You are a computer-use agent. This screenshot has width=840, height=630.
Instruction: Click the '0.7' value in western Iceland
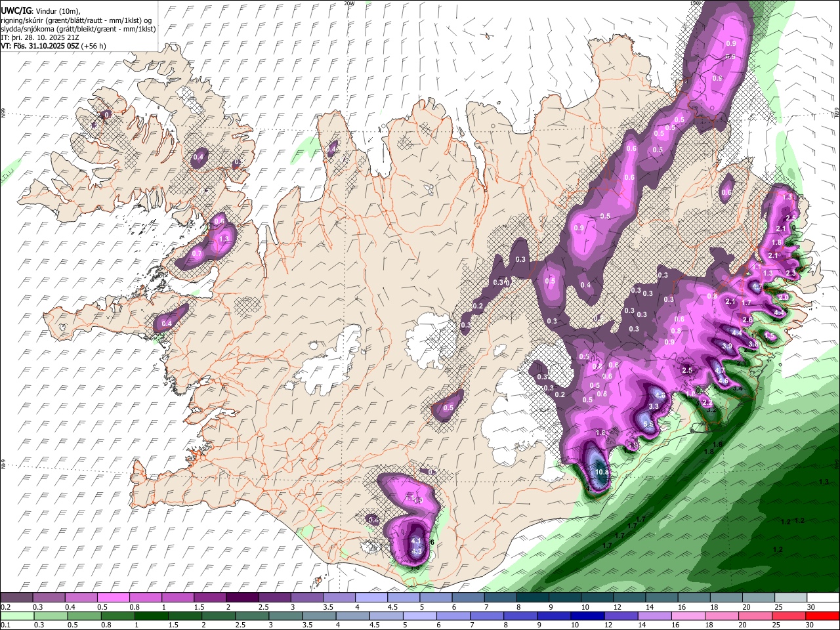pos(197,253)
